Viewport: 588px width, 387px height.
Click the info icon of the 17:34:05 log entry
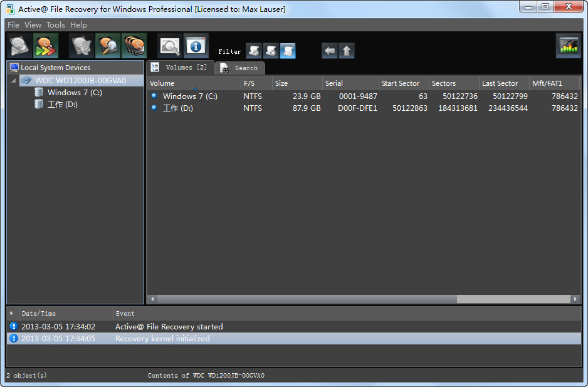tap(14, 338)
